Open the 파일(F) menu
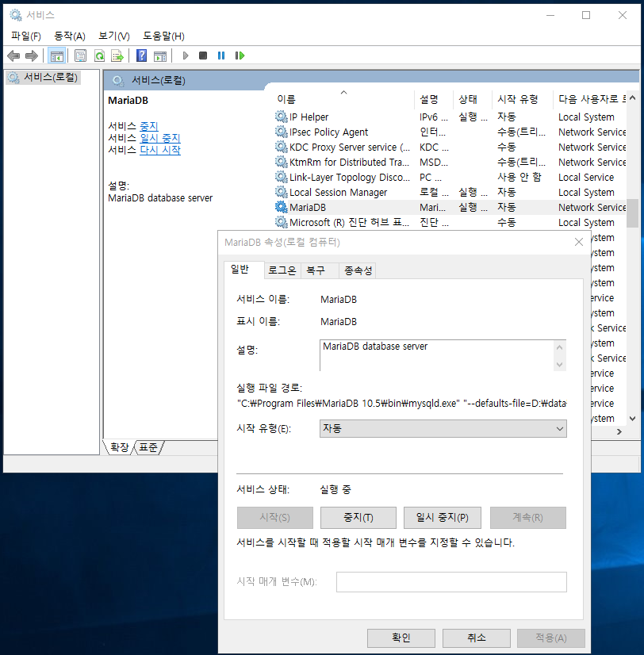 click(x=26, y=36)
